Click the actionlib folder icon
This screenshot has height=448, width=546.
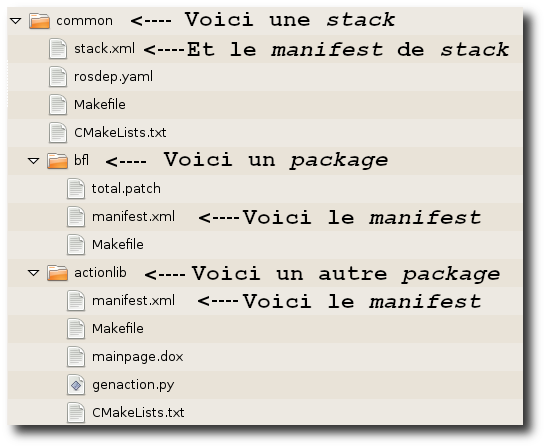pyautogui.click(x=57, y=273)
